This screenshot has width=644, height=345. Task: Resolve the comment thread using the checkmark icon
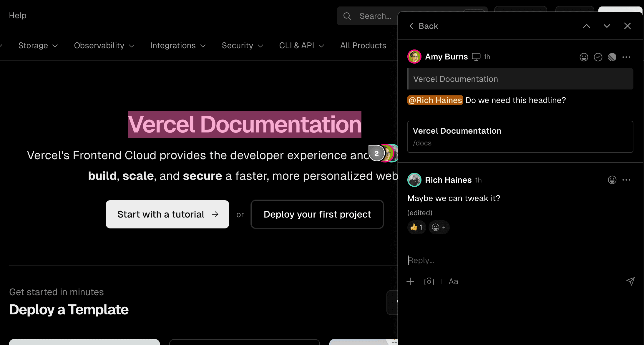coord(598,57)
